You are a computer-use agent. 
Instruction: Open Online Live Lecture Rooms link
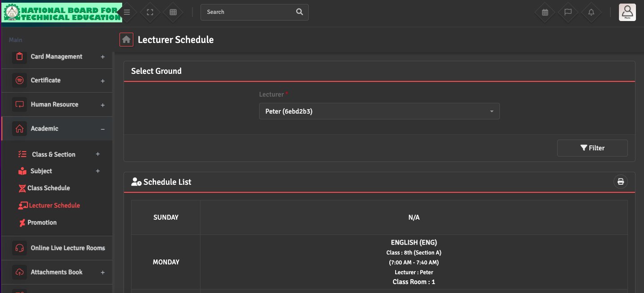coord(68,248)
